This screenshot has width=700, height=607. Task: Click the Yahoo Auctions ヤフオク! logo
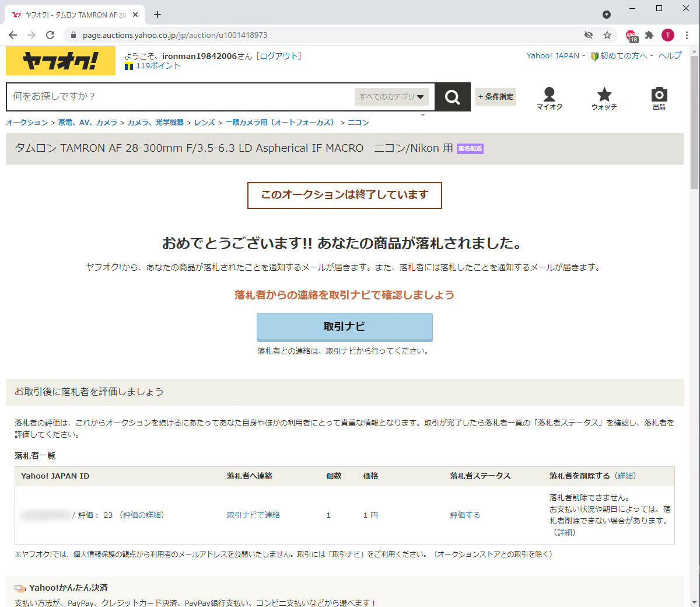61,61
